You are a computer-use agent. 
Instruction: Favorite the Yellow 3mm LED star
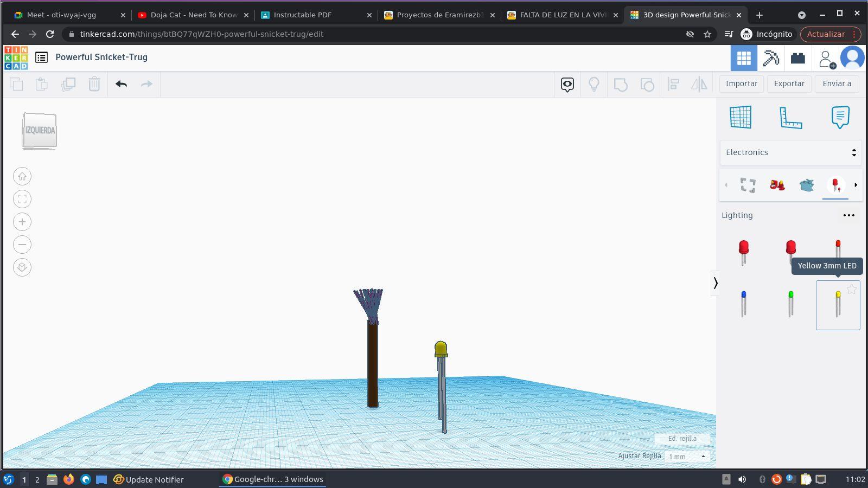point(852,290)
